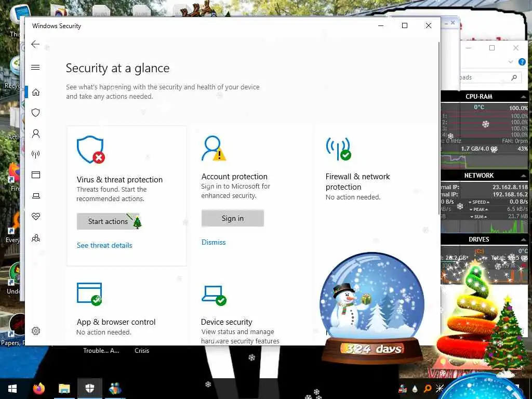Click the Account protection tile icon with warning
Viewport: 532px width, 399px height.
coord(214,148)
